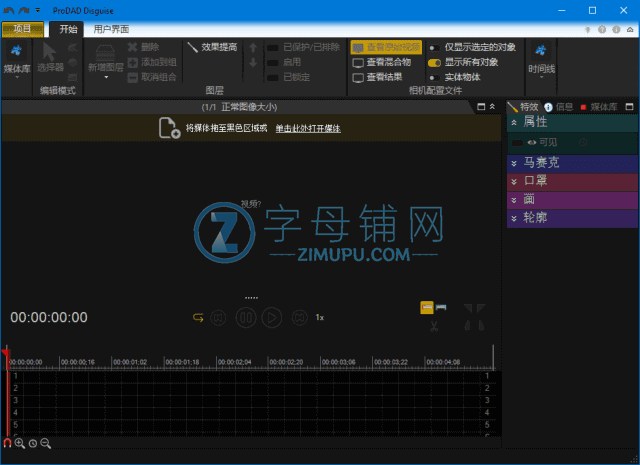Viewport: 640px width, 465px height.
Task: Click the previous frame playback button
Action: [x=218, y=317]
